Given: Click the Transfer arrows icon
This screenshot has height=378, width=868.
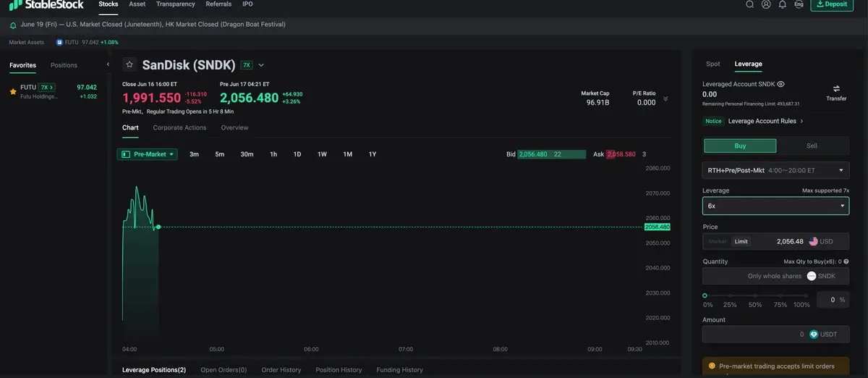Looking at the screenshot, I should pyautogui.click(x=836, y=88).
